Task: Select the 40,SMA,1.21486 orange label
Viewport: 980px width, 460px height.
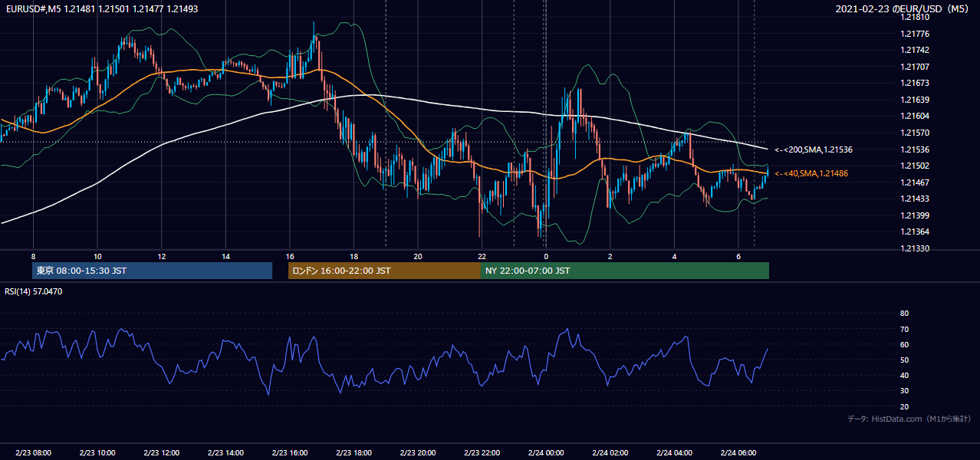Action: click(x=811, y=174)
